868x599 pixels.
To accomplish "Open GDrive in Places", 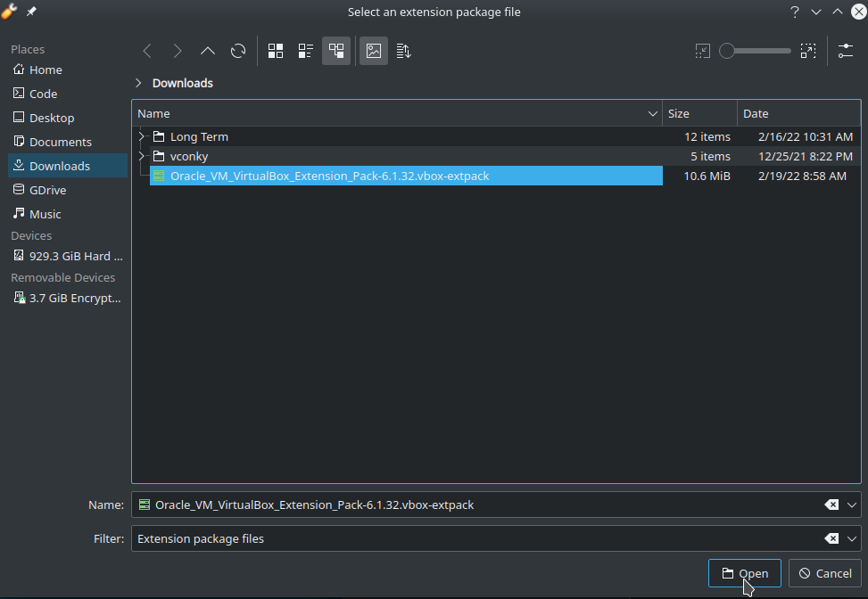I will (68, 190).
